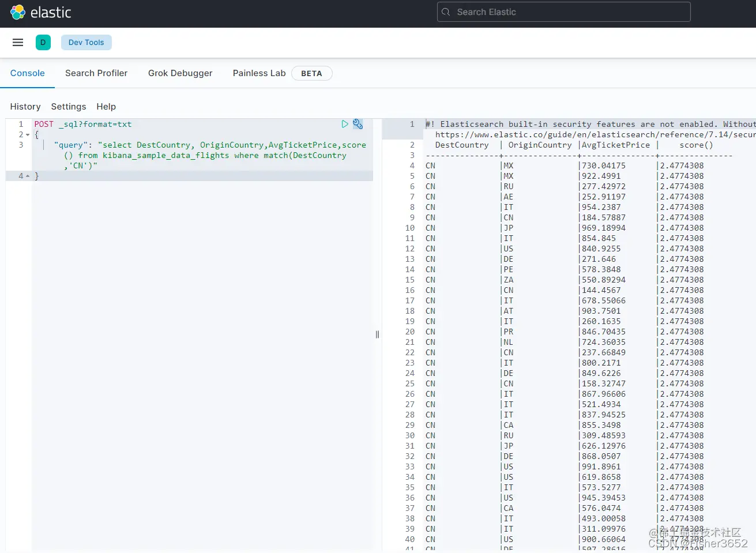Open the Help panel
The image size is (756, 553).
pyautogui.click(x=106, y=107)
